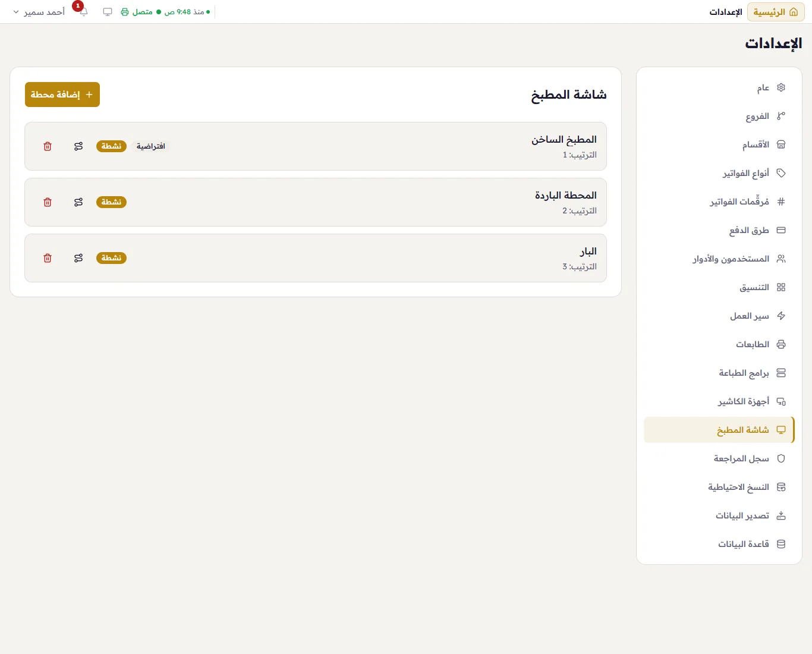This screenshot has height=654, width=812.
Task: Click the البار station name
Action: click(x=588, y=251)
